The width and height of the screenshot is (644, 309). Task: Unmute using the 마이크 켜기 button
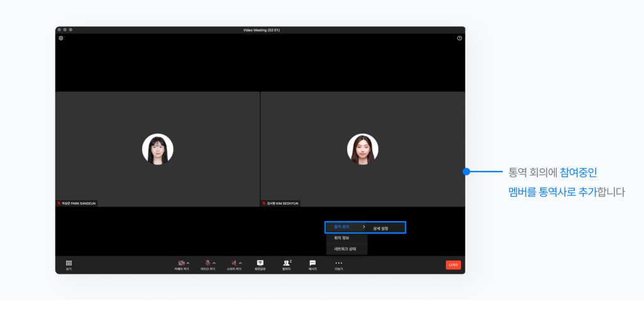207,263
